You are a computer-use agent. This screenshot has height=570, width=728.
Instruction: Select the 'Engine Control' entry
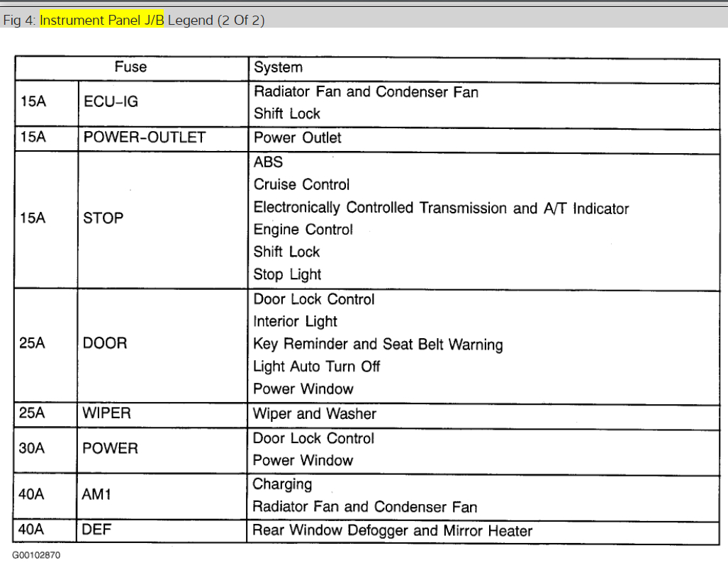tap(303, 230)
